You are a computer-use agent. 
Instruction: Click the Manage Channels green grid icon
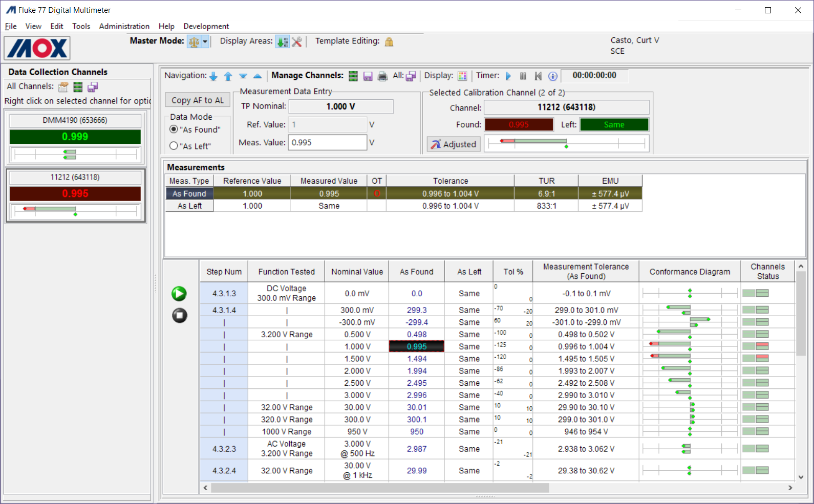point(353,76)
